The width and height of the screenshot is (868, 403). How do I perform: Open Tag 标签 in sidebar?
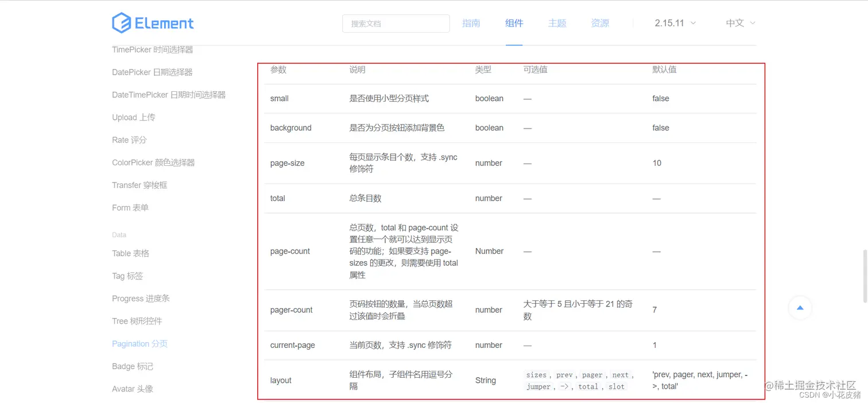[x=127, y=276]
